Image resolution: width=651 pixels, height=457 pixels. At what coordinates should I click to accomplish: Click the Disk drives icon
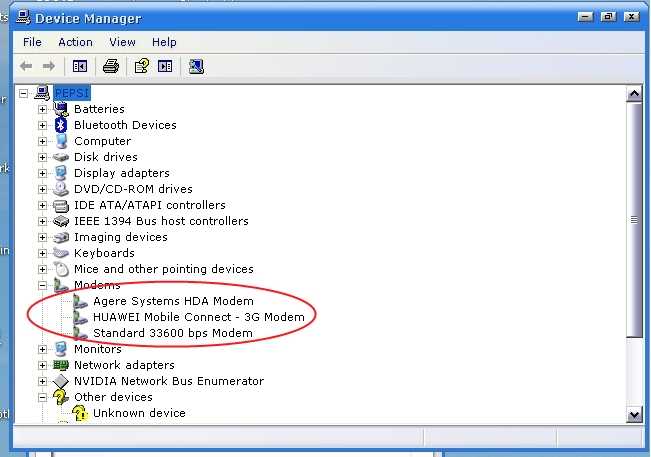coord(61,157)
